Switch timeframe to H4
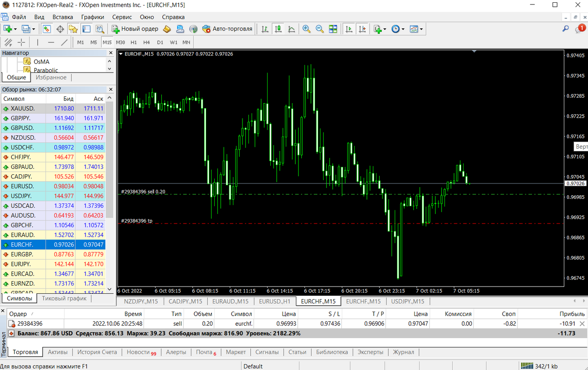This screenshot has height=370, width=588. 146,42
